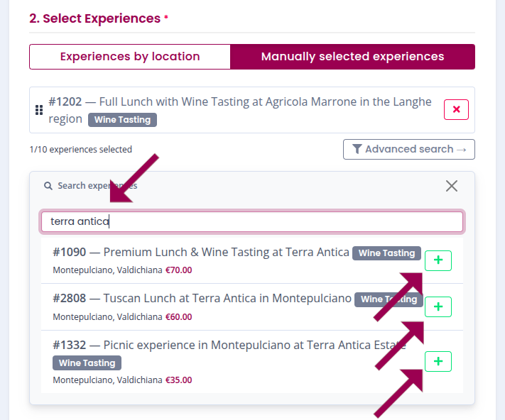Click the €70.00 price of result #1090
Image resolution: width=505 pixels, height=420 pixels.
[x=178, y=270]
